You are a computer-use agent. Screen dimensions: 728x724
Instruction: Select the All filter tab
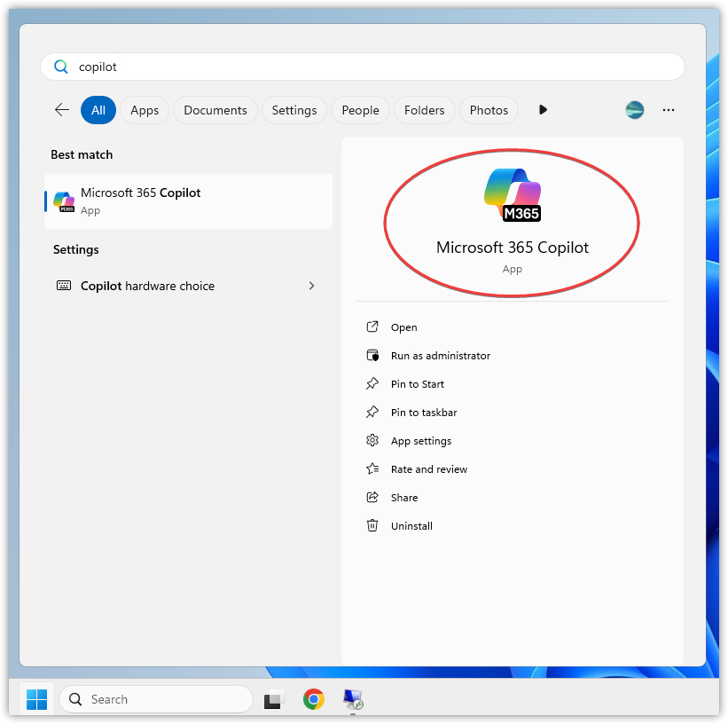[98, 110]
